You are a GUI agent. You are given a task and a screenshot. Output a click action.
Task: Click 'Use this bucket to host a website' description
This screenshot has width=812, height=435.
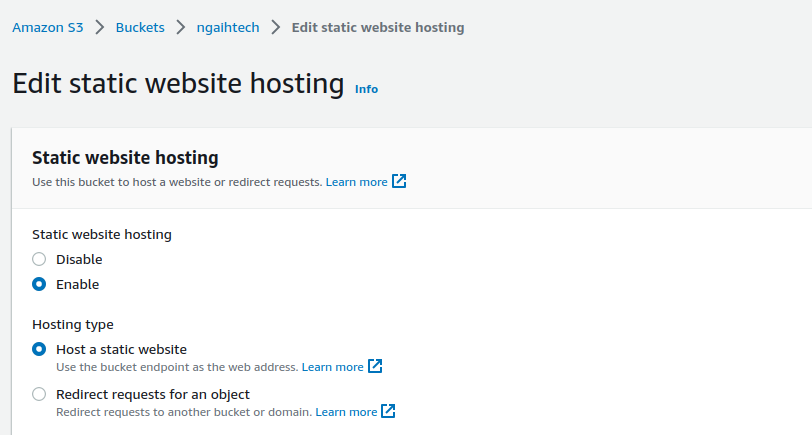(x=177, y=182)
